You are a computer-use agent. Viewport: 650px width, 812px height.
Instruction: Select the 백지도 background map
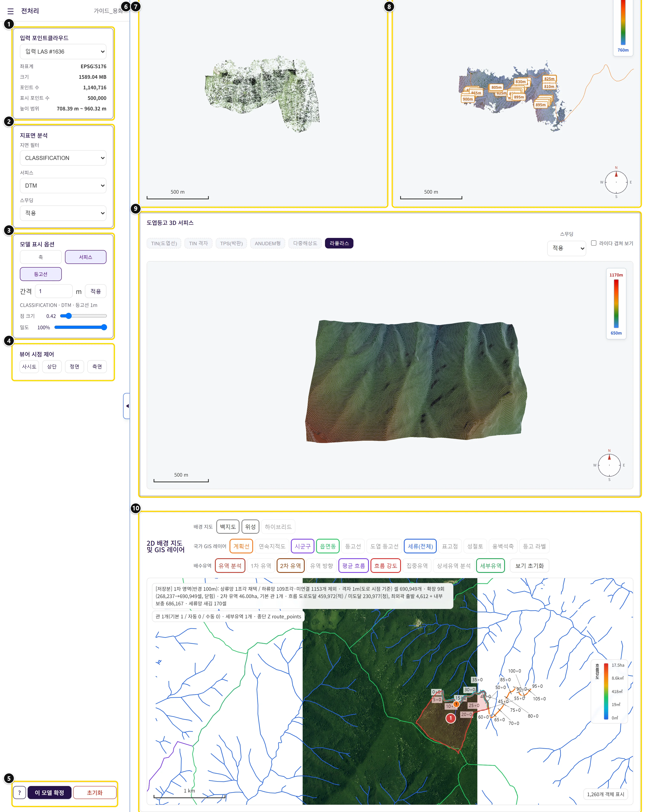pos(227,527)
